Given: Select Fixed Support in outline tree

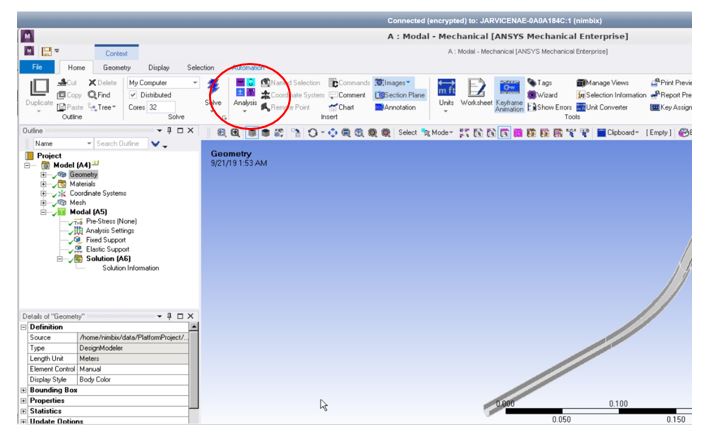Looking at the screenshot, I should point(105,240).
